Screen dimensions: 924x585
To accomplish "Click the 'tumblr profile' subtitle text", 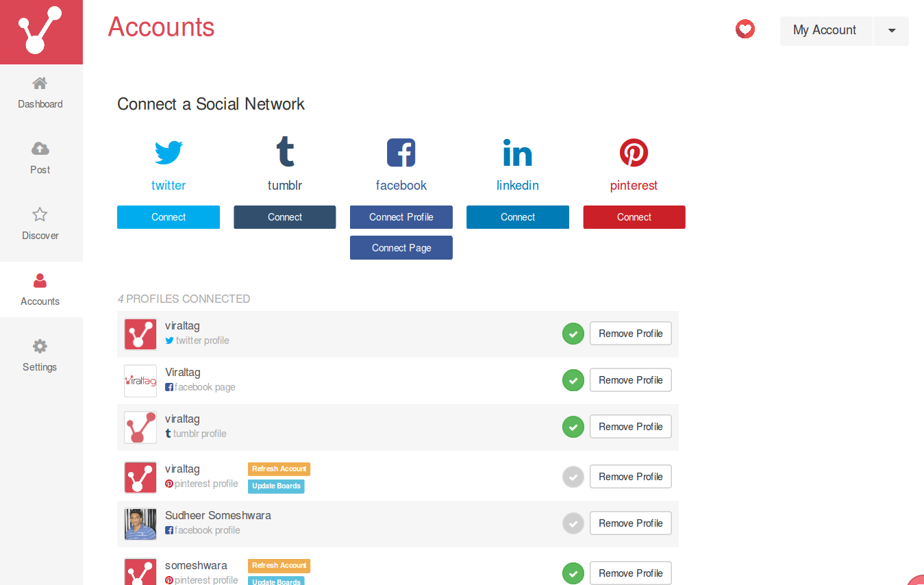I will pyautogui.click(x=199, y=434).
